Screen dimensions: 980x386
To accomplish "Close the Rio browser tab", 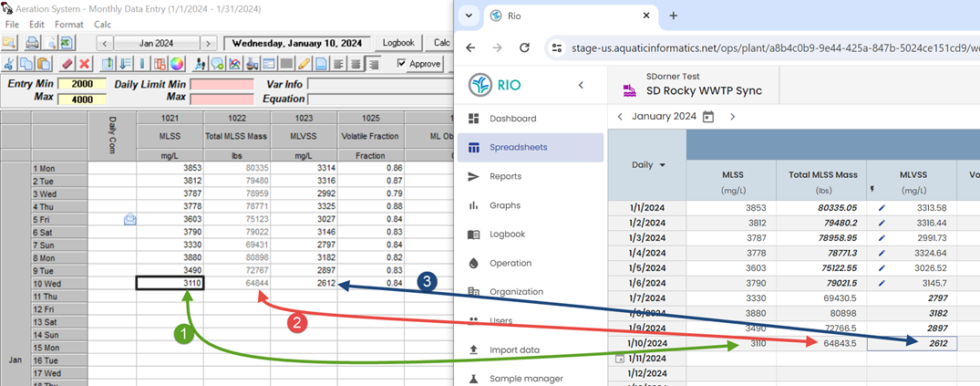I will click(x=646, y=16).
